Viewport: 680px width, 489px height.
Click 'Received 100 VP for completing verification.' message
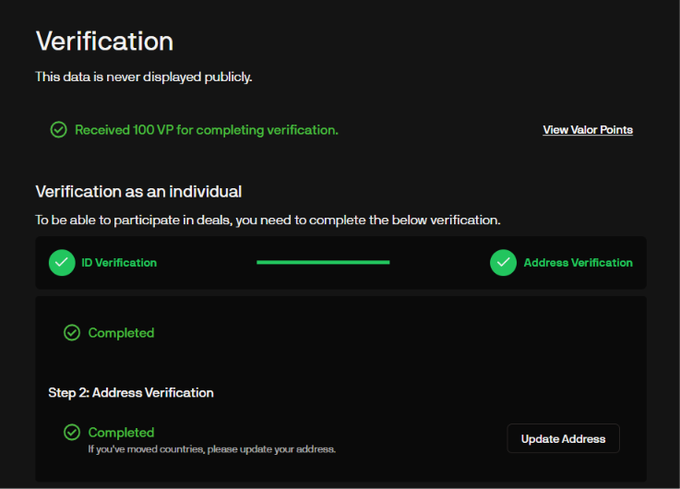tap(206, 130)
